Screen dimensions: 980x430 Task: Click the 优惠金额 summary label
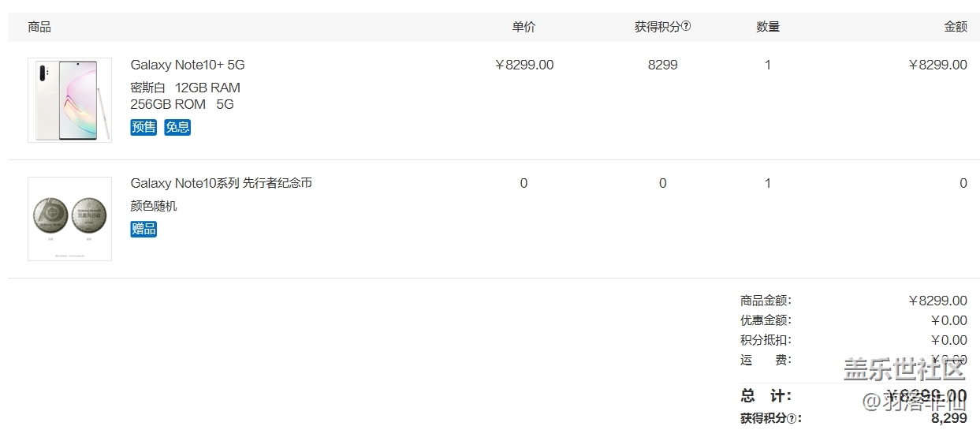click(x=765, y=320)
